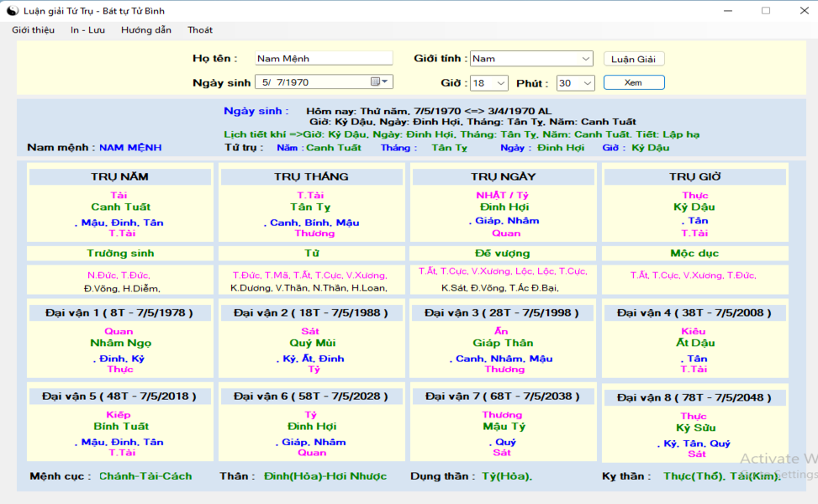Select the TRỤ GIỜ header

[695, 176]
